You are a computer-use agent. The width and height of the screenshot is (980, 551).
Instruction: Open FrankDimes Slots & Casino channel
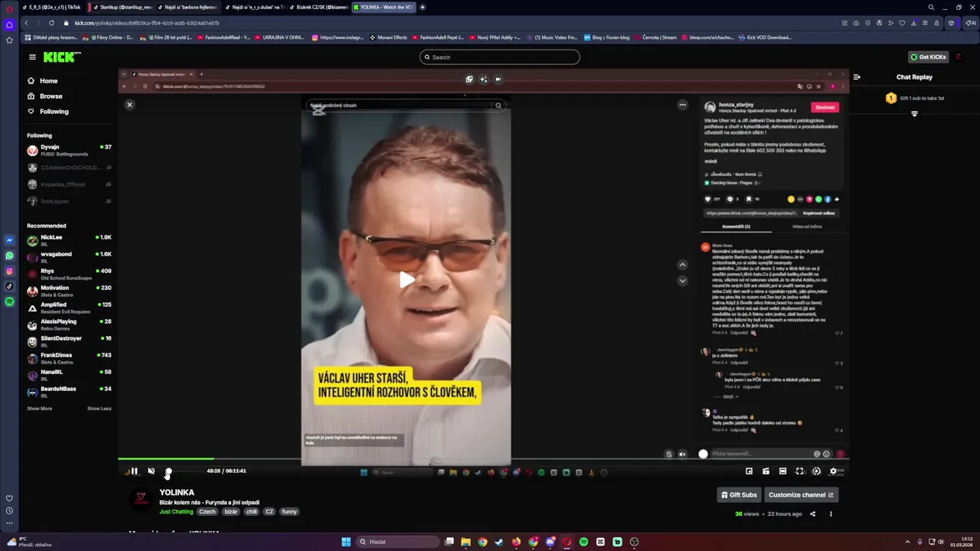[69, 358]
